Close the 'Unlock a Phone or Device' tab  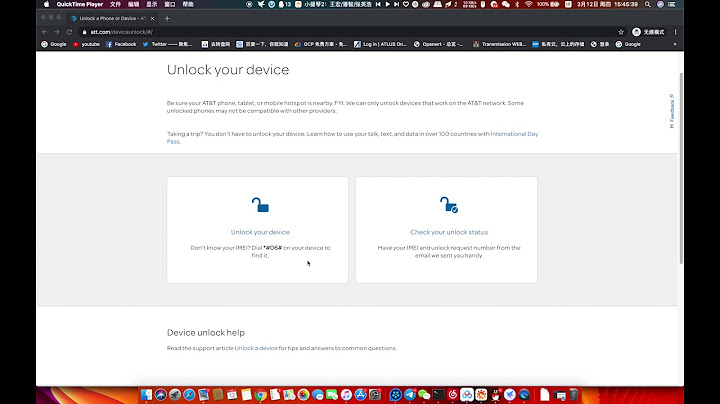pos(152,18)
